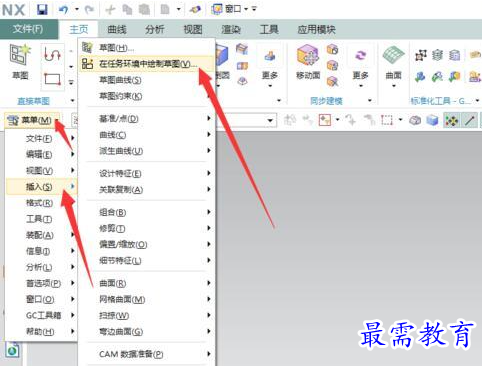Open 首选项(P) in the main menu list

(41, 283)
